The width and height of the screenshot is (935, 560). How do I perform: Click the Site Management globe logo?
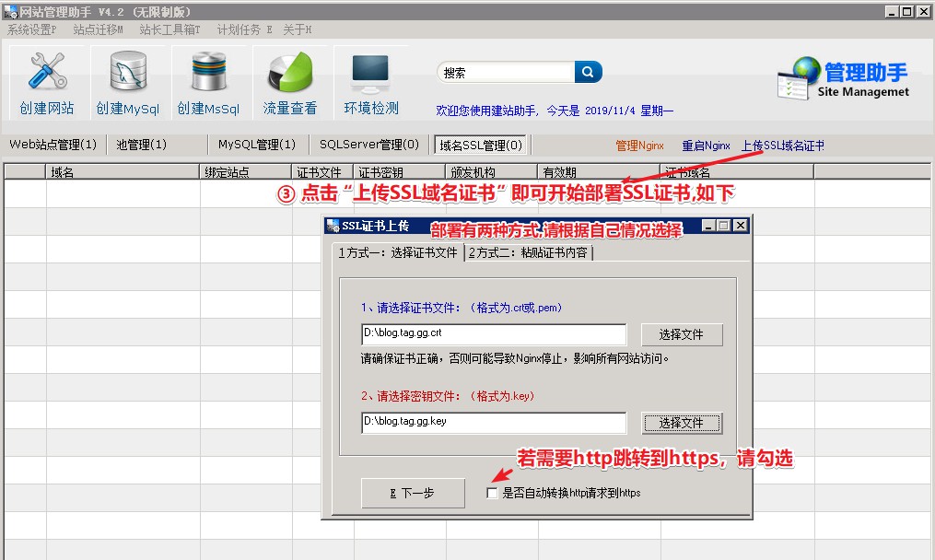(x=799, y=77)
